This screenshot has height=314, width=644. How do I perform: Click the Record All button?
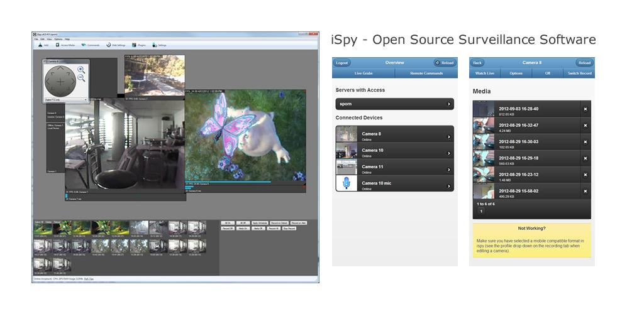point(274,229)
